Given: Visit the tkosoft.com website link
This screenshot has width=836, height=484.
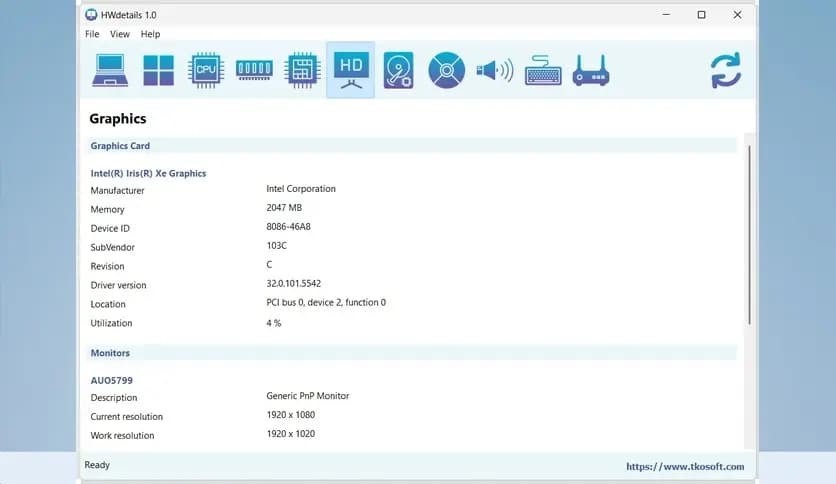Looking at the screenshot, I should tap(685, 466).
